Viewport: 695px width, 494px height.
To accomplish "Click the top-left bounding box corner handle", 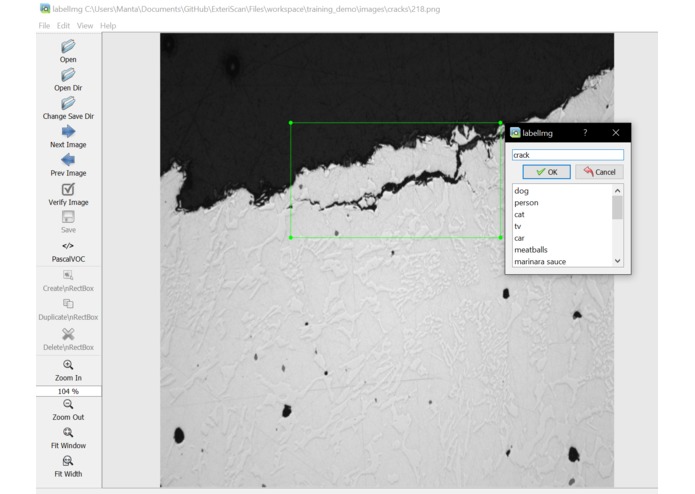I will [291, 123].
